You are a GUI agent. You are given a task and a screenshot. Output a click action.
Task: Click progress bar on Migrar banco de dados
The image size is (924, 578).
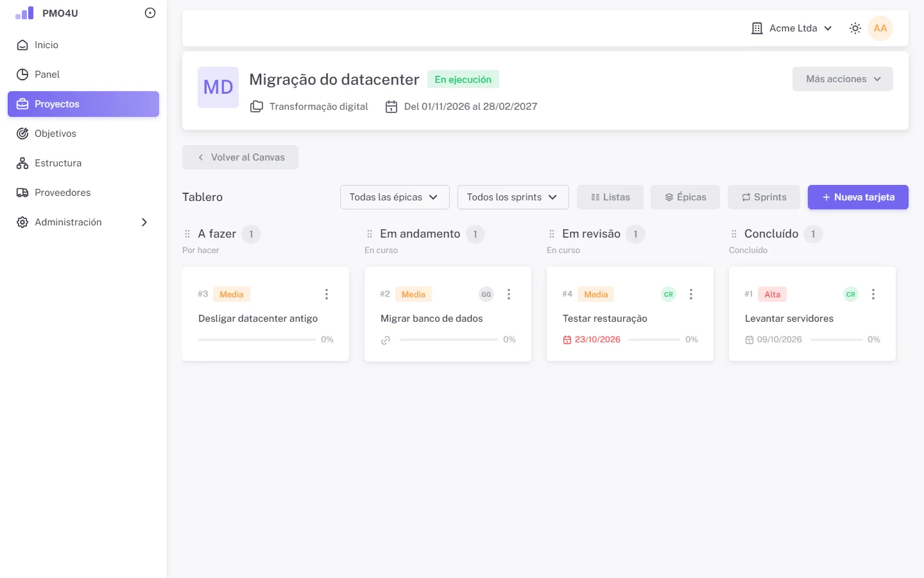click(449, 339)
